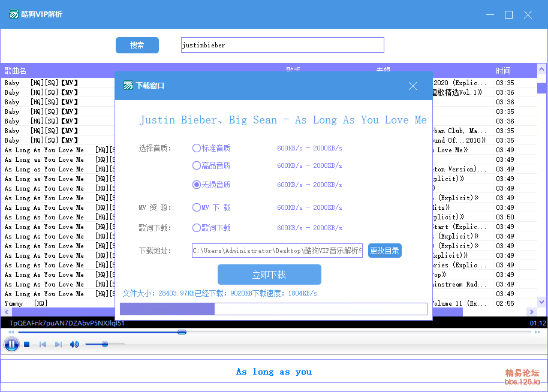Mute the player with the speaker icon
This screenshot has height=392, width=548.
[x=74, y=345]
